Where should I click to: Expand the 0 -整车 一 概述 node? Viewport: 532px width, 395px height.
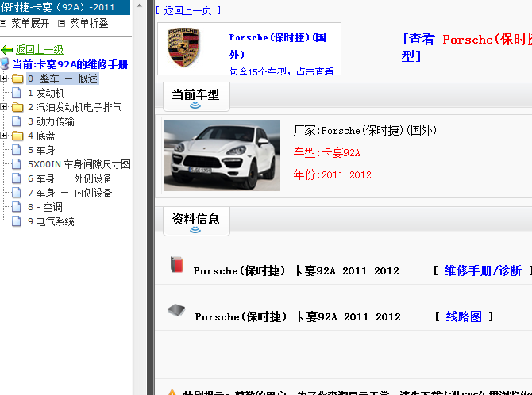point(3,79)
